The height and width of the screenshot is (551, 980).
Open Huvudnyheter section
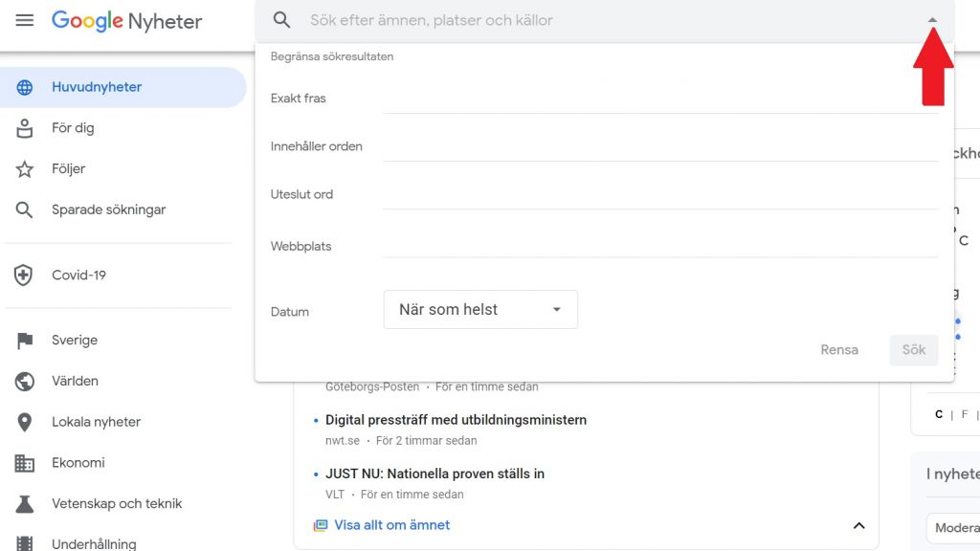pyautogui.click(x=123, y=87)
